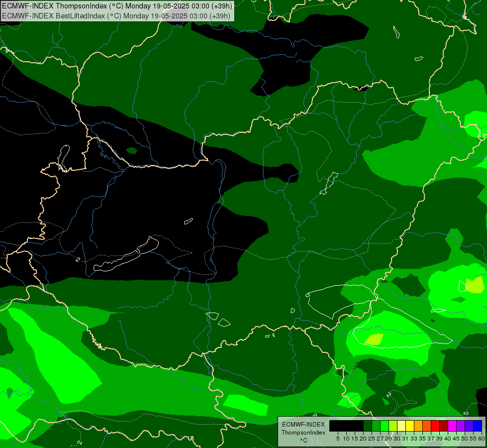The height and width of the screenshot is (448, 487).
Task: Click the legend tick label 55
Action: (474, 439)
